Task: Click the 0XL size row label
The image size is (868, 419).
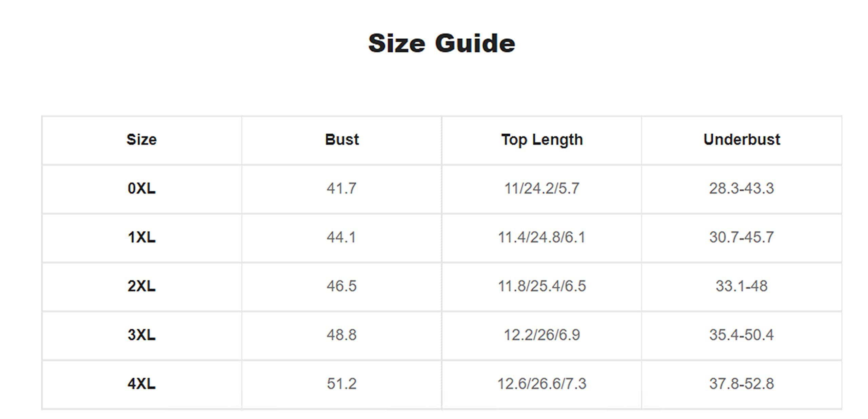Action: click(141, 188)
